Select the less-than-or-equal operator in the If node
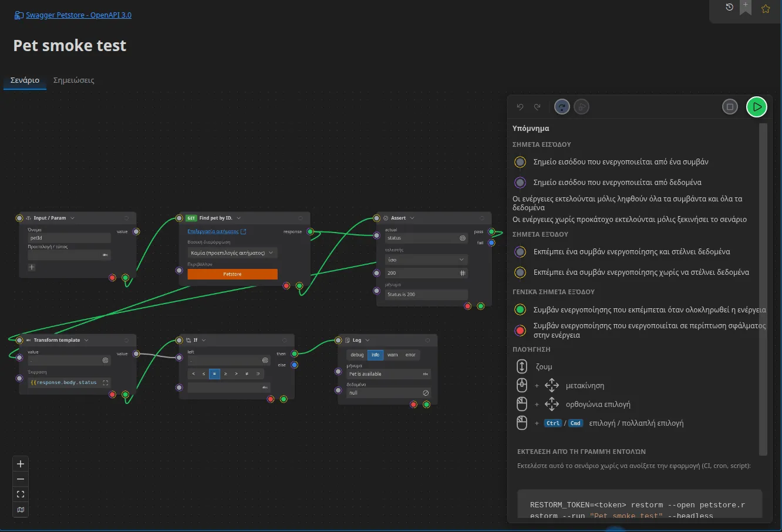The image size is (782, 532). coord(204,373)
